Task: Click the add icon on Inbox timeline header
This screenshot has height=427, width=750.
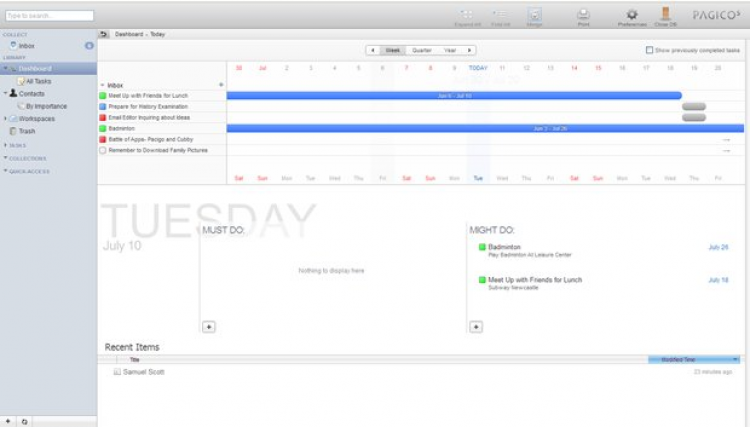Action: (x=221, y=85)
